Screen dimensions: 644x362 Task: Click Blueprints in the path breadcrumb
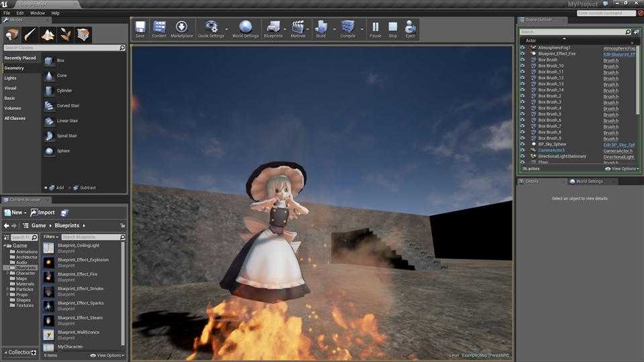(x=67, y=226)
